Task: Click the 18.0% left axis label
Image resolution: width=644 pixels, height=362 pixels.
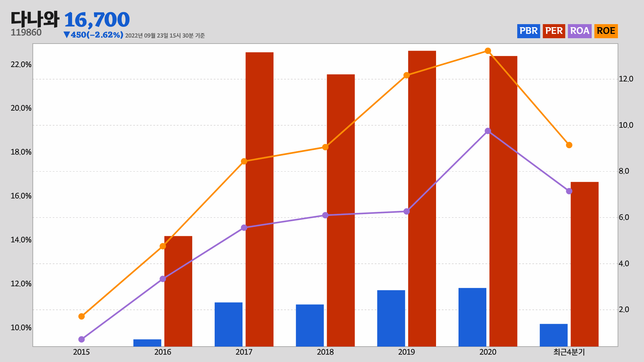Action: (x=21, y=152)
